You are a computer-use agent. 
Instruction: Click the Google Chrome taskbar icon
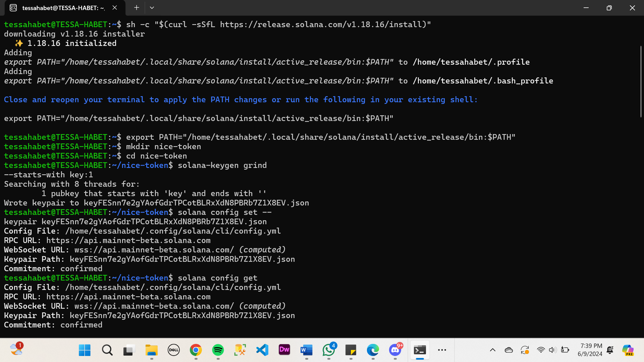[196, 350]
